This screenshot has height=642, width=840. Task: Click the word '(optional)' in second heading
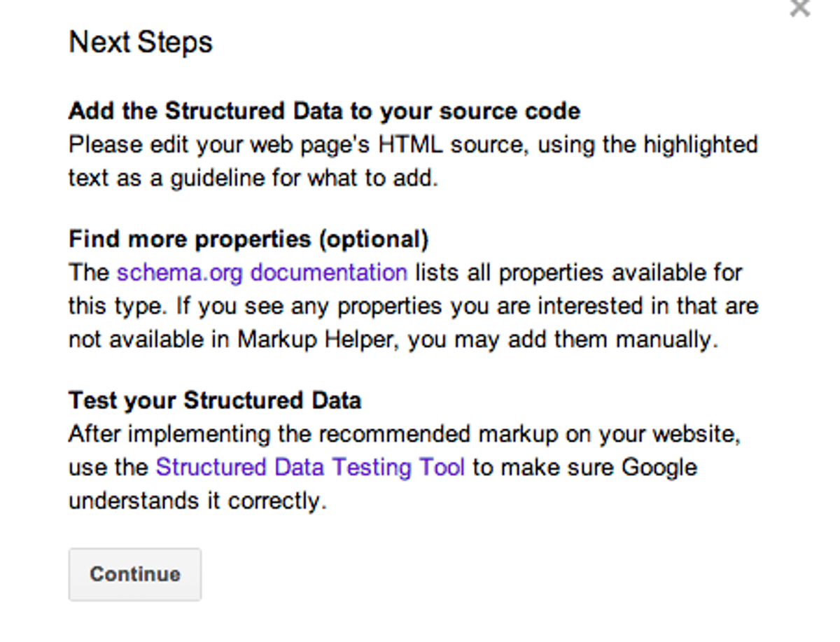(x=373, y=240)
